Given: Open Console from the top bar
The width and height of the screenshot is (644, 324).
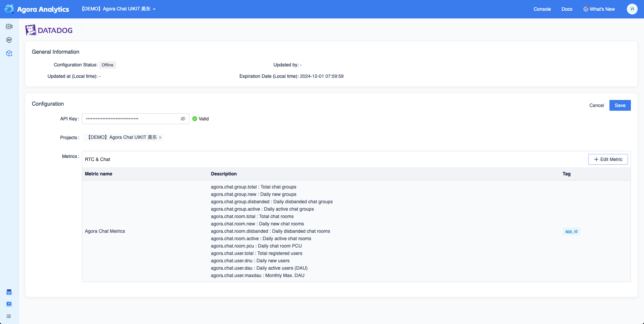Looking at the screenshot, I should click(542, 9).
